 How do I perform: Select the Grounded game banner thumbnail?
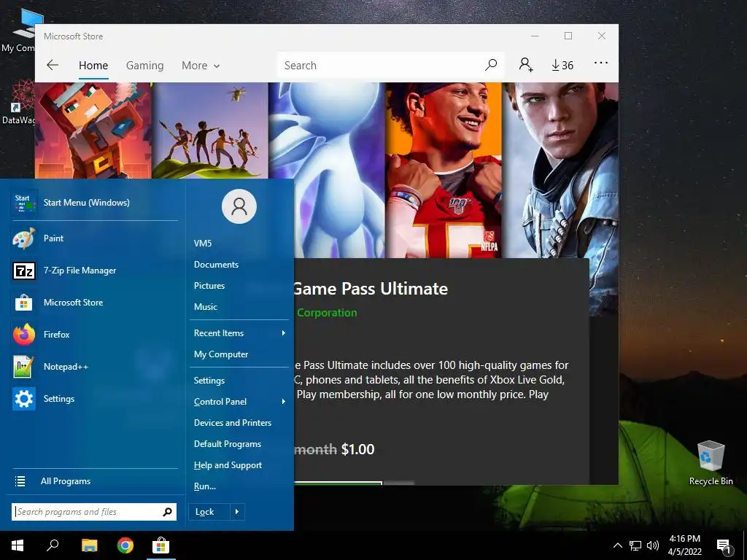pos(210,131)
